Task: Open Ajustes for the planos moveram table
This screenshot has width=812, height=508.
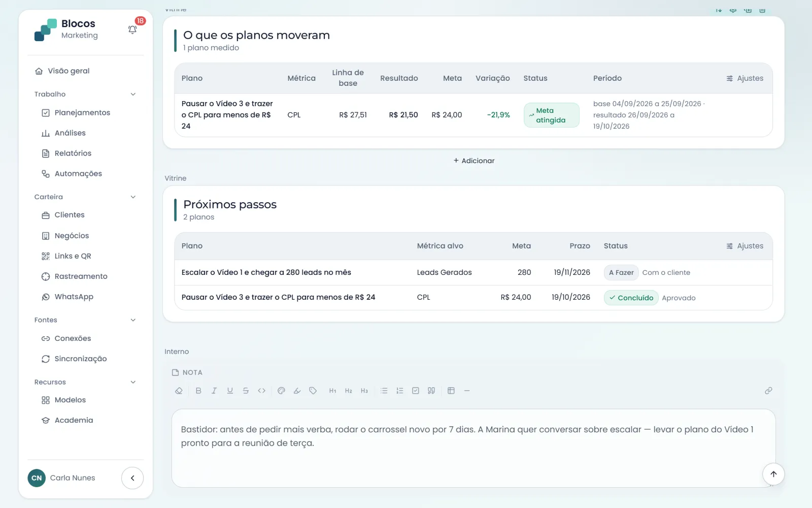Action: coord(745,78)
